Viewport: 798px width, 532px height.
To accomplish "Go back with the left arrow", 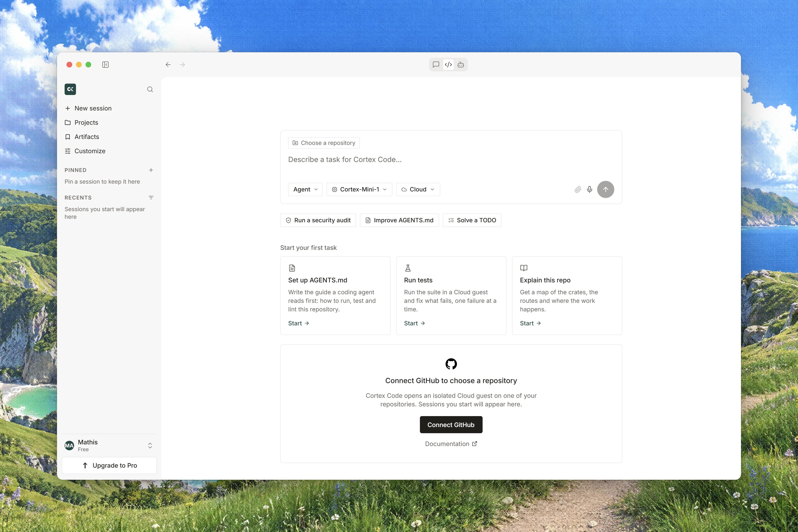I will [x=168, y=64].
